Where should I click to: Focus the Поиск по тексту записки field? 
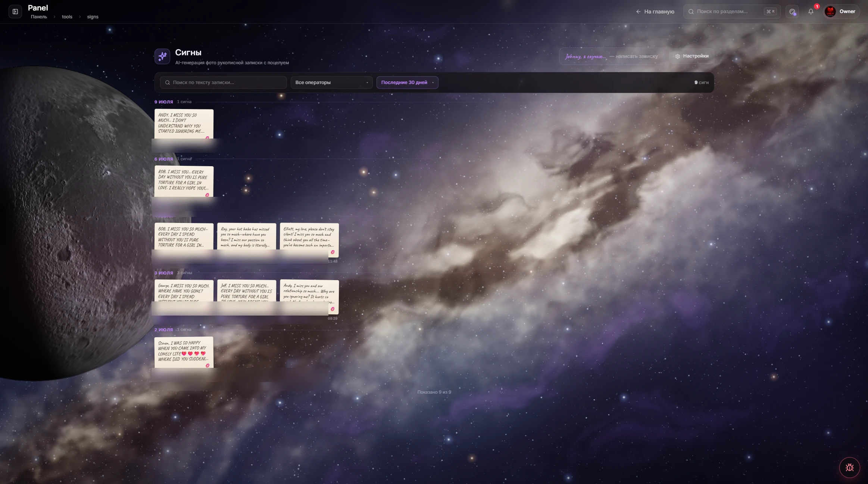pyautogui.click(x=223, y=83)
